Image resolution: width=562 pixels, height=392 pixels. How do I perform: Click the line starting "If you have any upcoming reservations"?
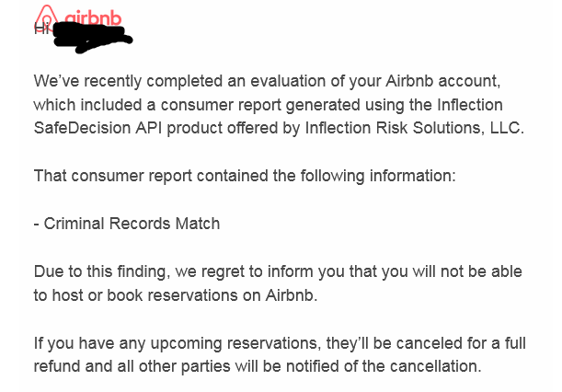280,343
